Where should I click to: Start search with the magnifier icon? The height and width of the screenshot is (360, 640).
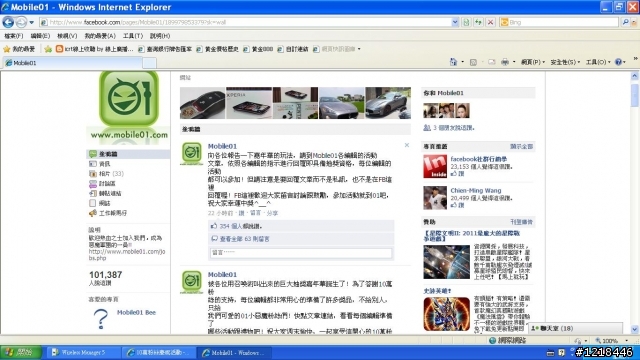tap(625, 22)
